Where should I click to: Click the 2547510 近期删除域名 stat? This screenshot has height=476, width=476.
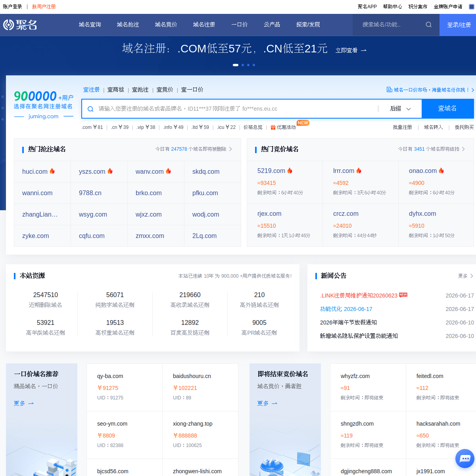[x=46, y=299]
